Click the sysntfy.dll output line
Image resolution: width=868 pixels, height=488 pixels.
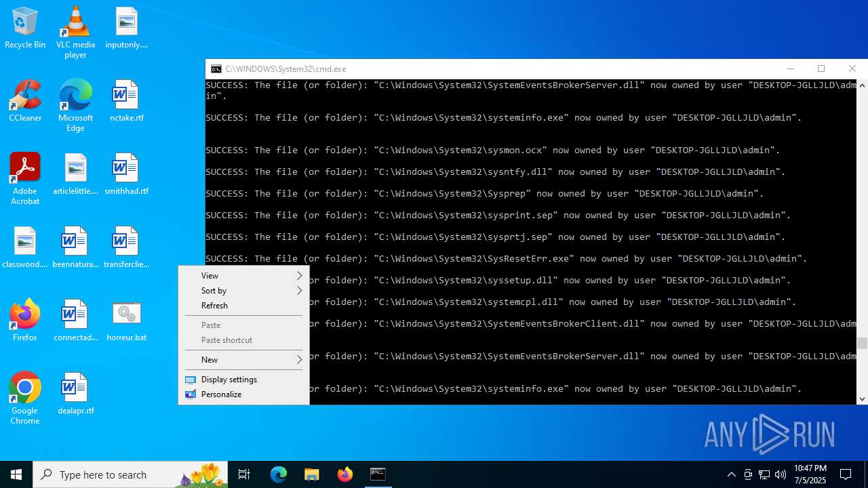coord(496,171)
